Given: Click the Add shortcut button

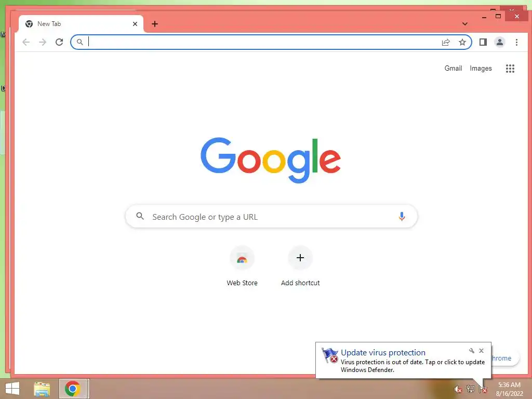Looking at the screenshot, I should [300, 267].
